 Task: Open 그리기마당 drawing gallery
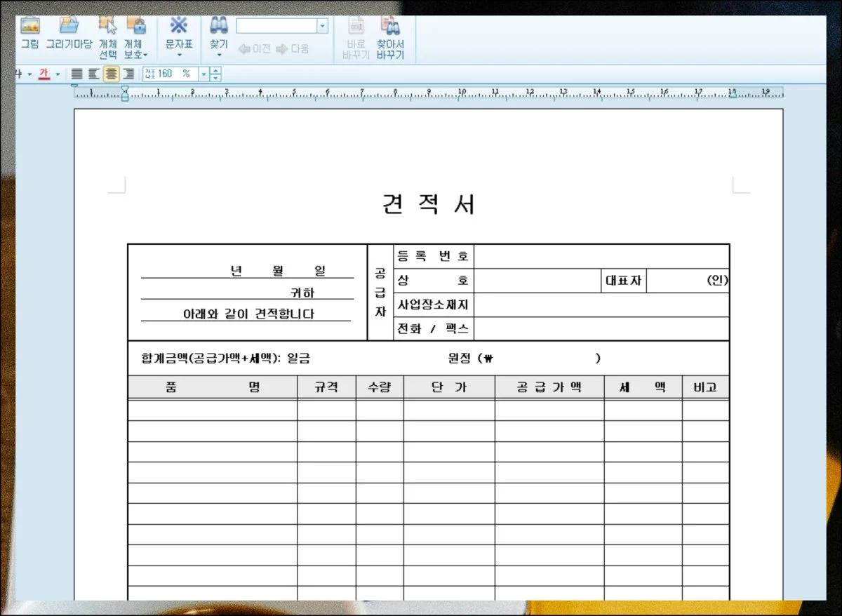click(69, 27)
